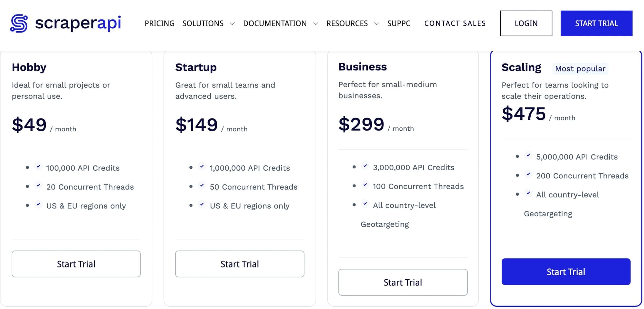Click the checkmark beside 5,000,000 API Credits

coord(528,155)
